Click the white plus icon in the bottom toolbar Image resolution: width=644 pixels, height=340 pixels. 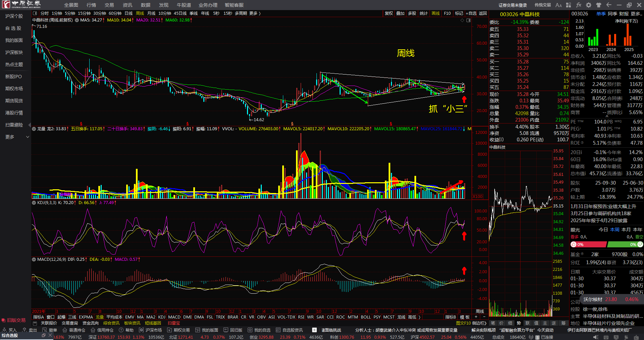314,330
